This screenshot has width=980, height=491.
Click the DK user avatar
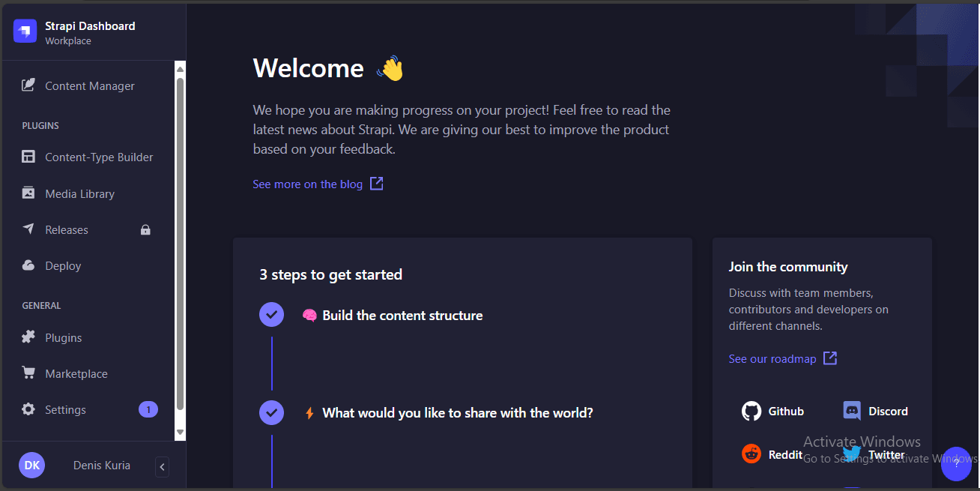32,466
